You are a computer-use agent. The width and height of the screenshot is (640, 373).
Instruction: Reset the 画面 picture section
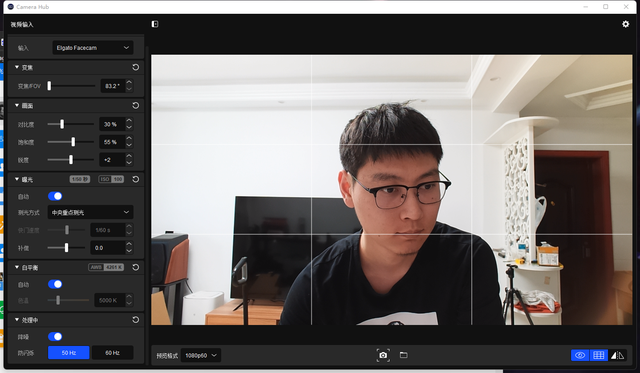pyautogui.click(x=136, y=106)
